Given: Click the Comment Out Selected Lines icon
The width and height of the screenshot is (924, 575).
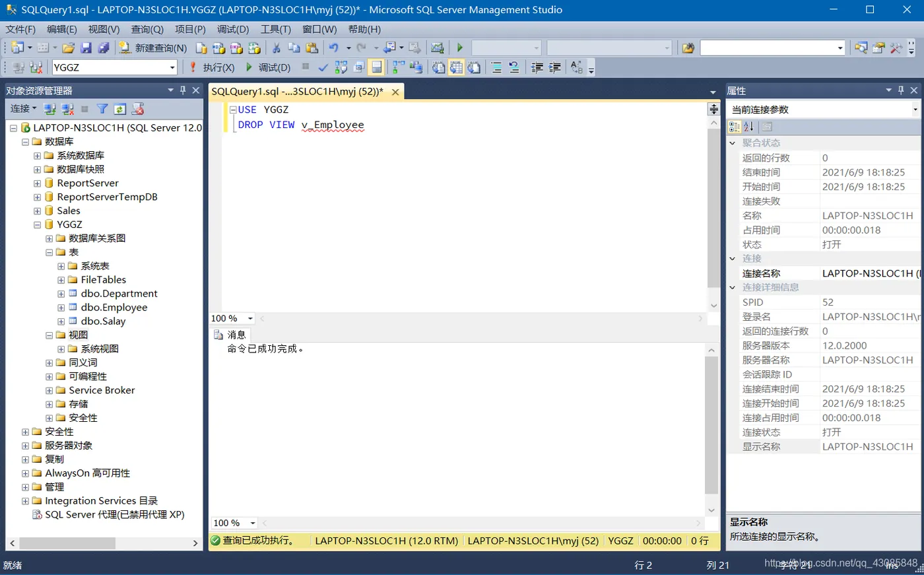Looking at the screenshot, I should [x=496, y=67].
